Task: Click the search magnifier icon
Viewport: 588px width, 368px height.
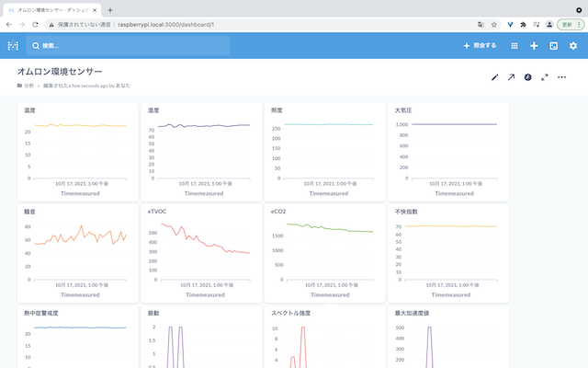Action: [36, 46]
